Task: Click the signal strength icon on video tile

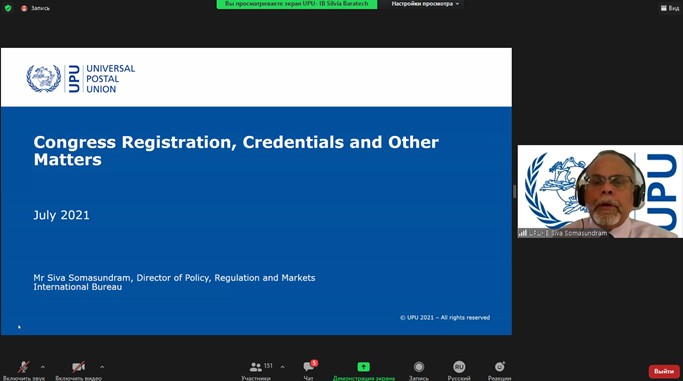Action: pos(523,233)
